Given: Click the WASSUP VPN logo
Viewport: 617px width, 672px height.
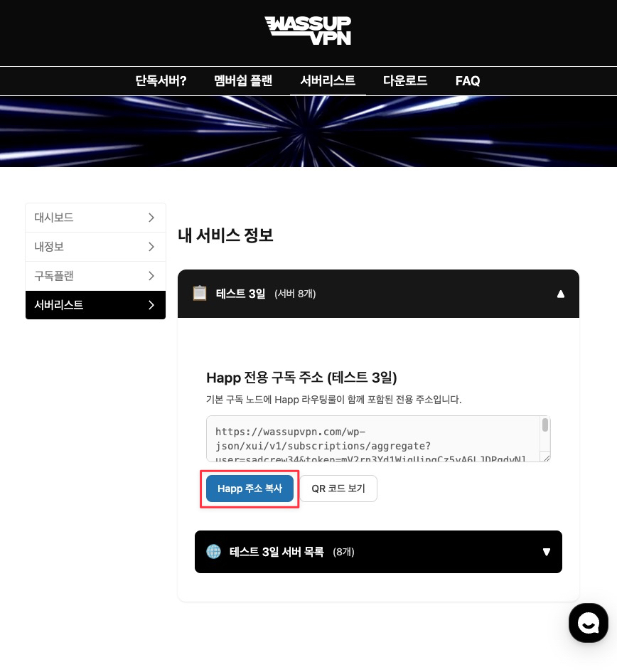Looking at the screenshot, I should click(308, 31).
